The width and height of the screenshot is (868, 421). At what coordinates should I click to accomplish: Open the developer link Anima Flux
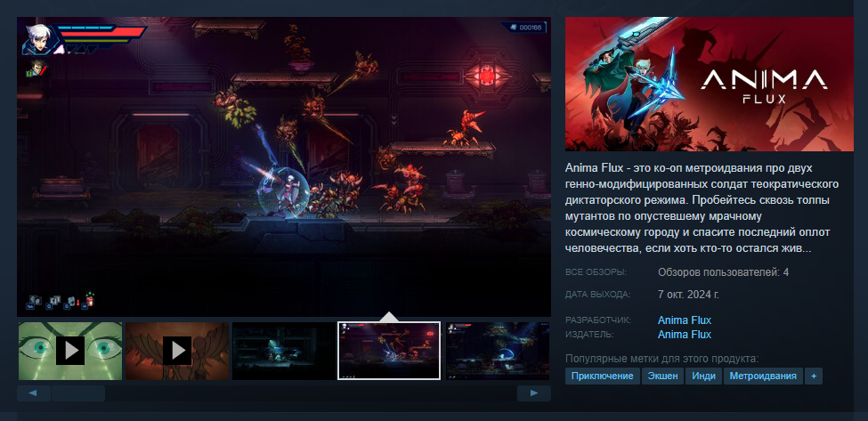[685, 320]
